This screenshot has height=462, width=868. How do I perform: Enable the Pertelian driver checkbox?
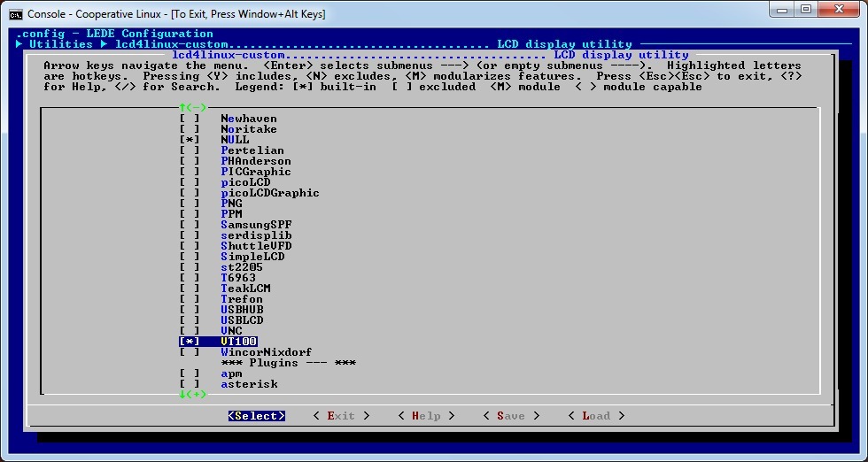pyautogui.click(x=190, y=150)
